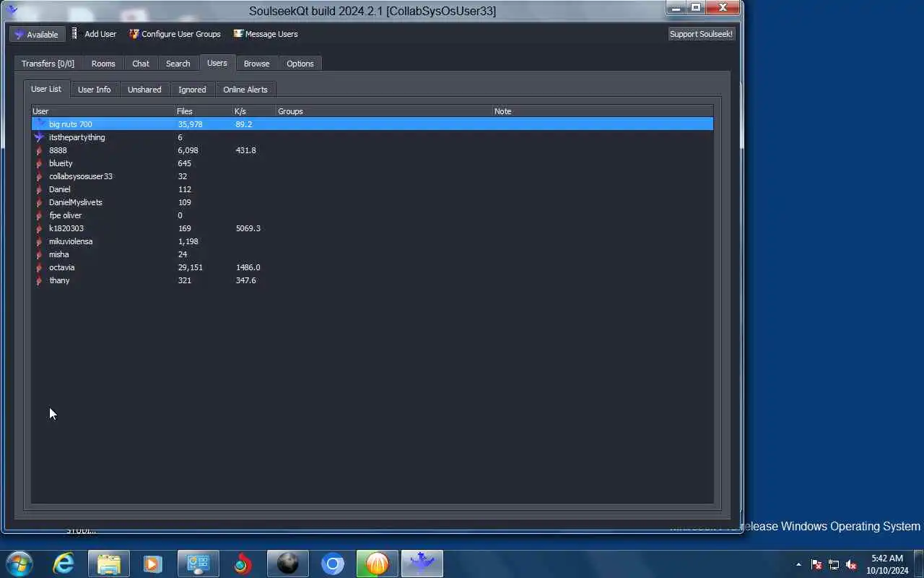
Task: Open the Ignored sub-tab
Action: click(192, 90)
